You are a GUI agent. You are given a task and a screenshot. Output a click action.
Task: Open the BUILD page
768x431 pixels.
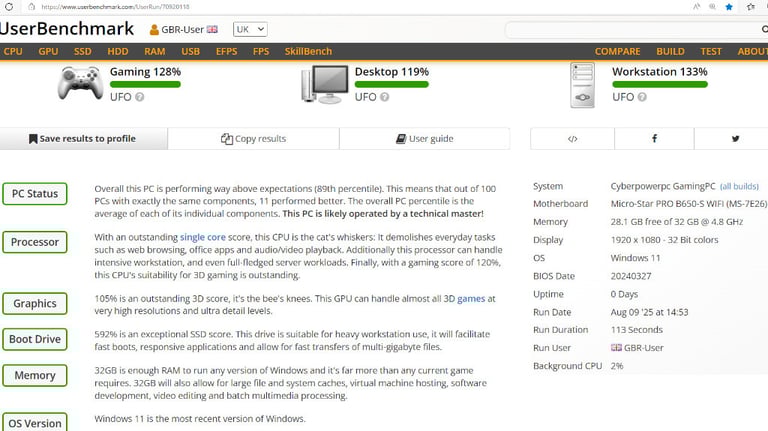670,51
